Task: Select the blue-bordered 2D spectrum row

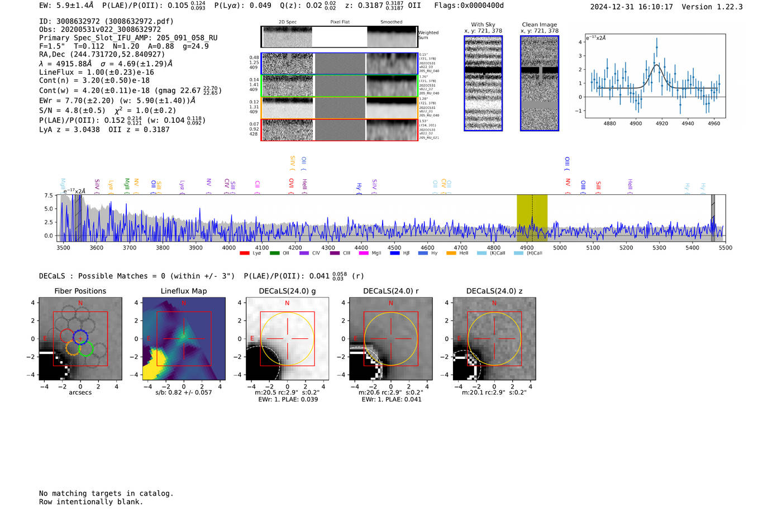Action: click(340, 64)
